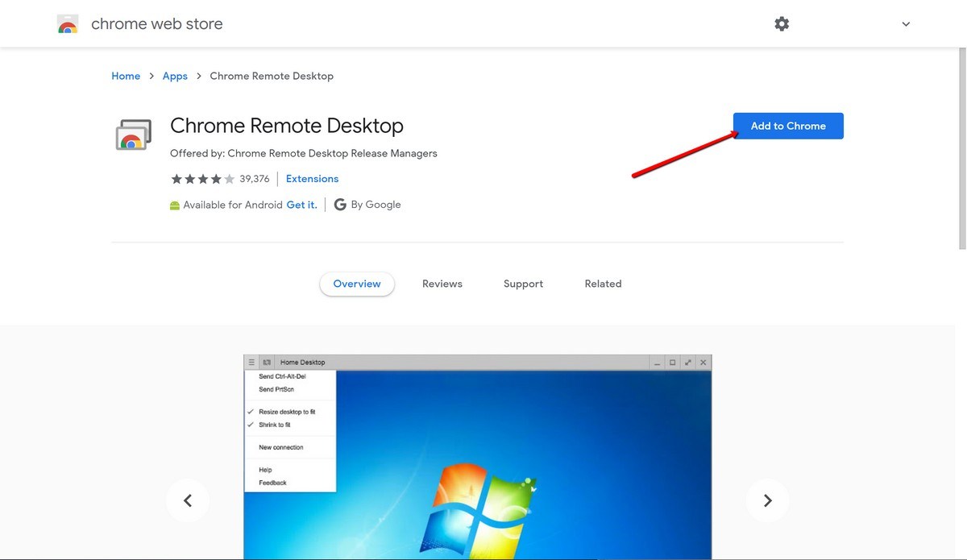The width and height of the screenshot is (967, 560).
Task: Check the fullscreen toggle in the preview titlebar
Action: pyautogui.click(x=688, y=362)
